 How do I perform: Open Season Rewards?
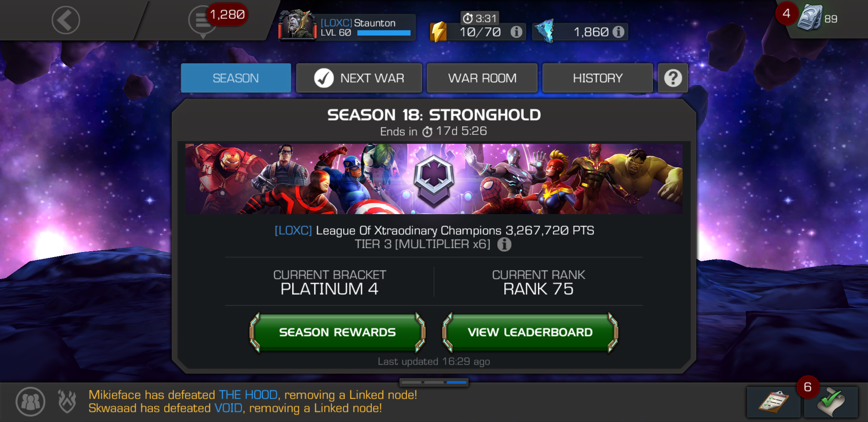(337, 333)
